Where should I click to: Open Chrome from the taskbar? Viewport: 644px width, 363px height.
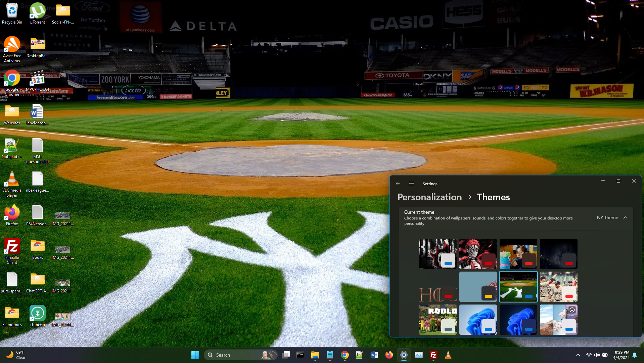click(x=344, y=355)
